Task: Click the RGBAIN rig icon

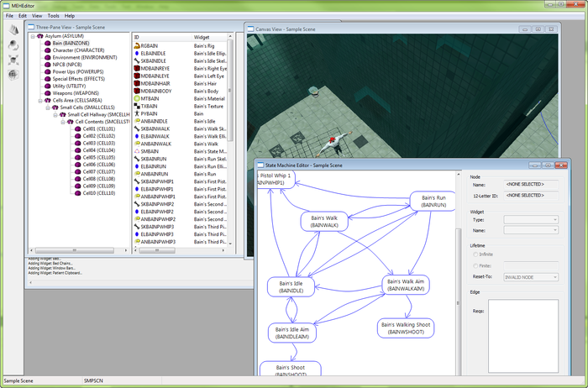Action: tap(137, 45)
